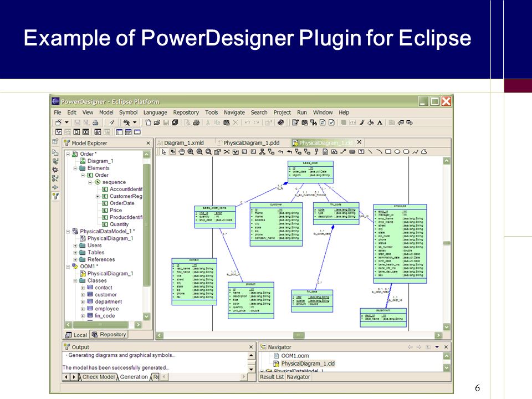Click the diagram vertical scrollbar thumb
Viewport: 532px width, 399px height.
447,243
